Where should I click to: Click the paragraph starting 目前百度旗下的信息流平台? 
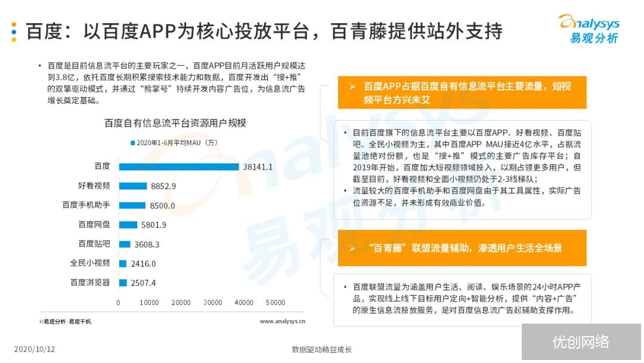[467, 156]
